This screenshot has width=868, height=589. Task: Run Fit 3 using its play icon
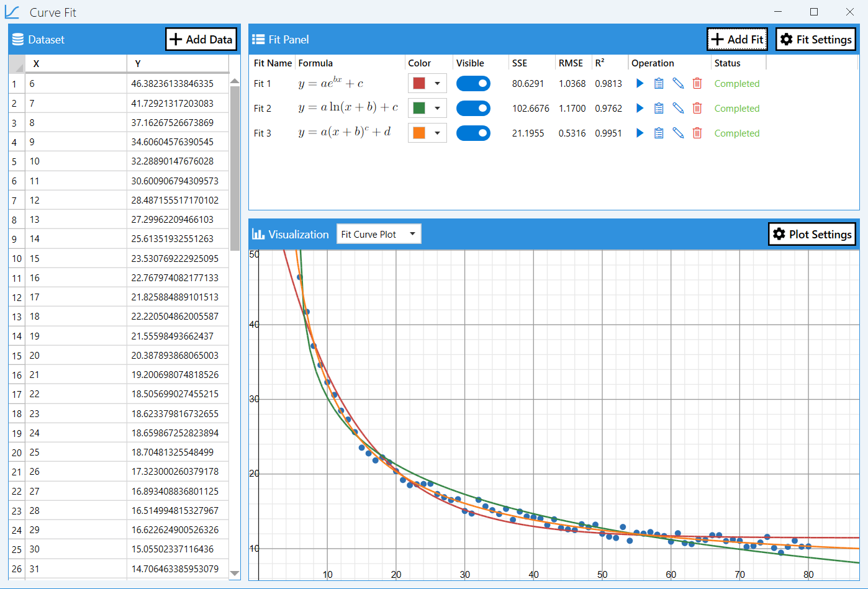640,132
